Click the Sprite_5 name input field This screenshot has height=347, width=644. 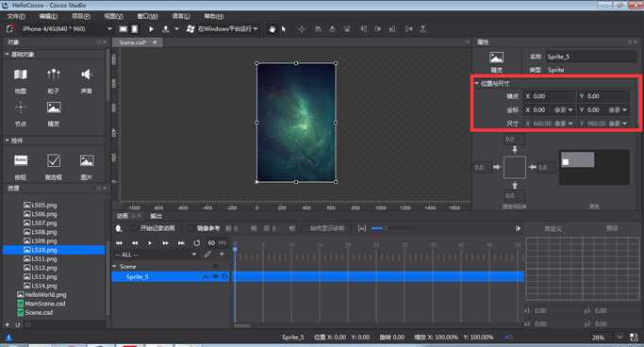tap(590, 57)
